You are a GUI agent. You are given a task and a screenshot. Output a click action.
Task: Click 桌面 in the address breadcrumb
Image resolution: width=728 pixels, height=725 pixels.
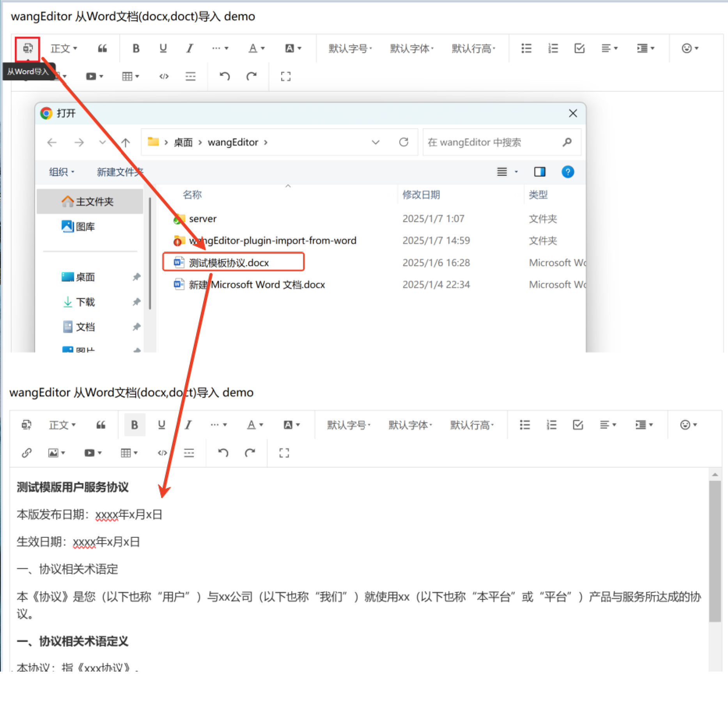(183, 143)
